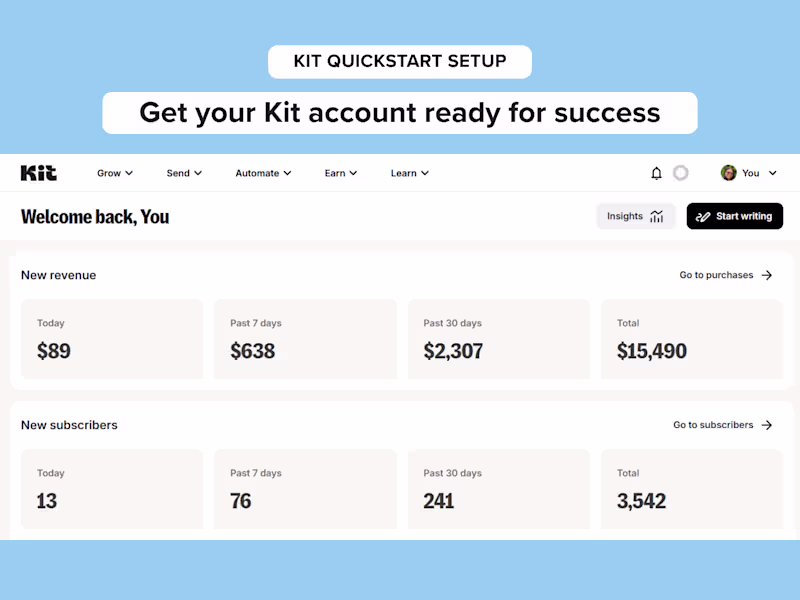Click the arrow icon next to Go to purchases
This screenshot has height=600, width=800.
[x=766, y=275]
